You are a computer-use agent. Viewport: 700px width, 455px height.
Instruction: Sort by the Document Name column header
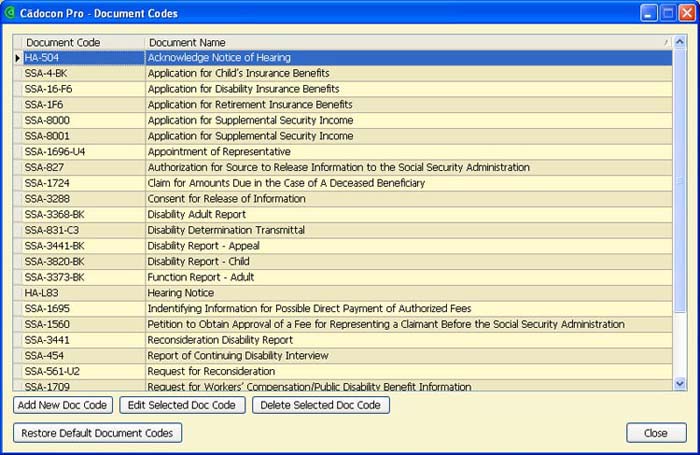click(400, 43)
